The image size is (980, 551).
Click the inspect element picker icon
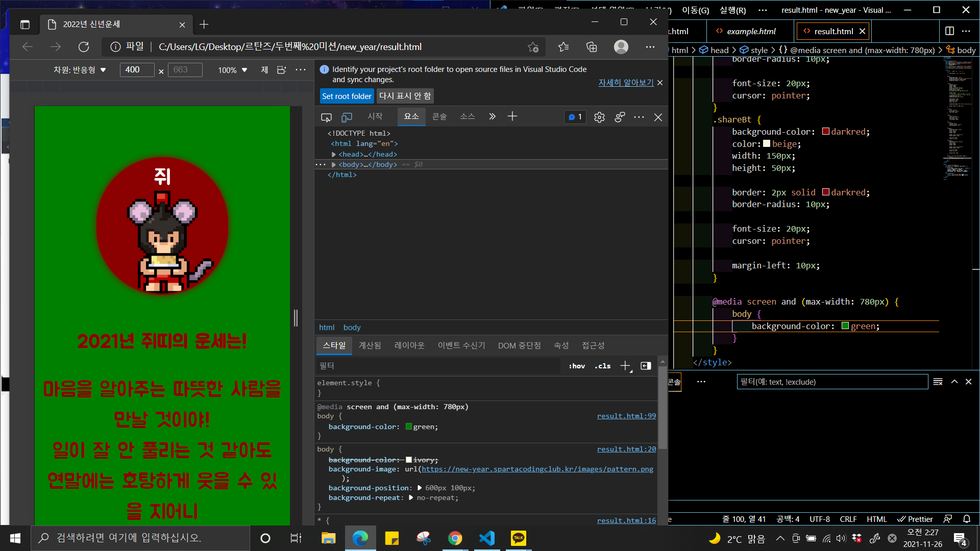[326, 117]
